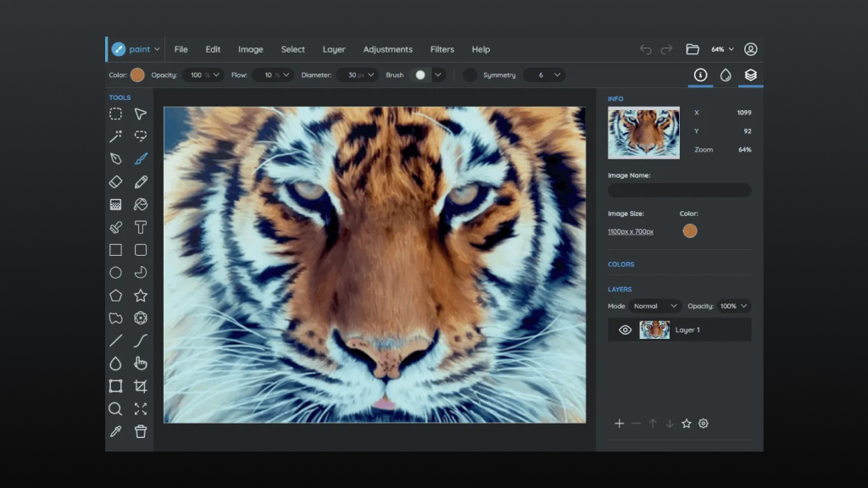Add a new layer with the plus button
Viewport: 868px width, 488px height.
tap(619, 423)
